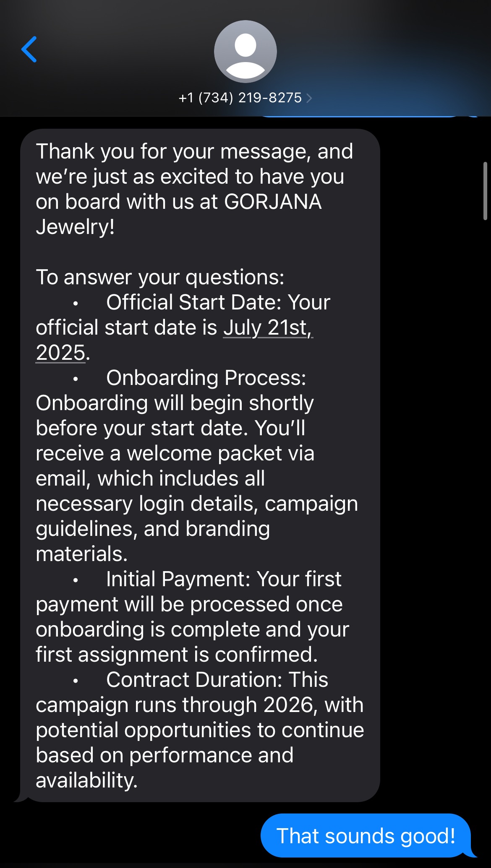
Task: Click the conversation scrollbar indicator
Action: pyautogui.click(x=486, y=191)
